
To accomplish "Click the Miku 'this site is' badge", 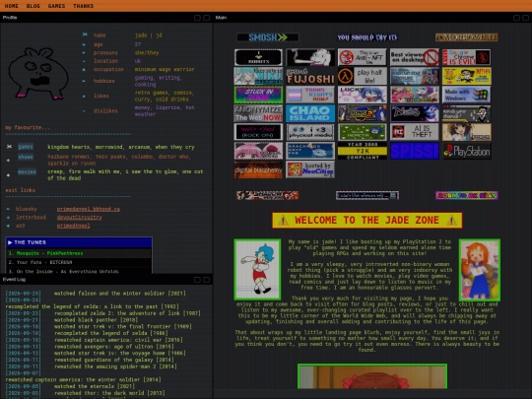I will click(x=258, y=76).
